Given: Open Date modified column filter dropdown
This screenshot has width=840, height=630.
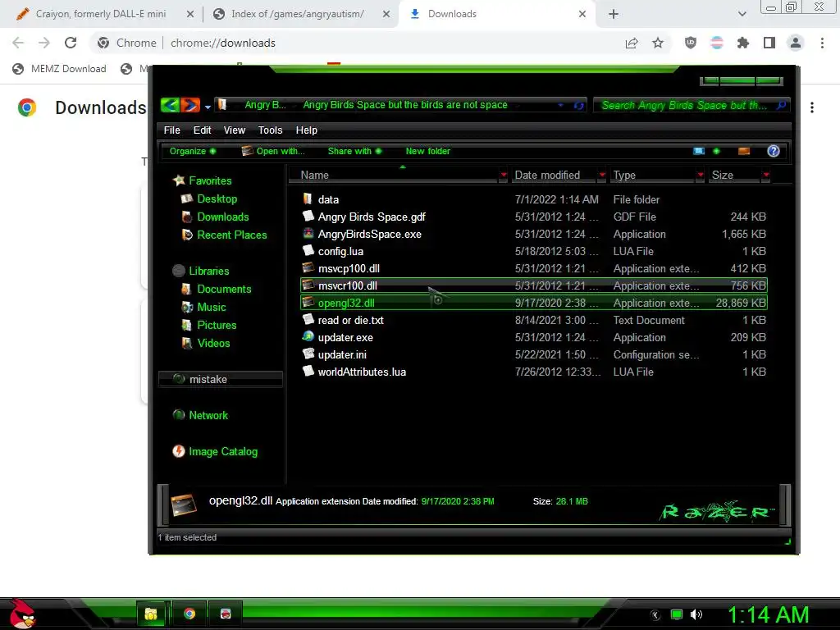Looking at the screenshot, I should (602, 176).
